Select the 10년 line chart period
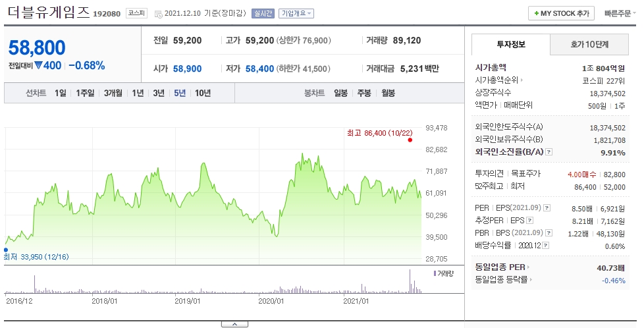The height and width of the screenshot is (328, 644). (203, 94)
